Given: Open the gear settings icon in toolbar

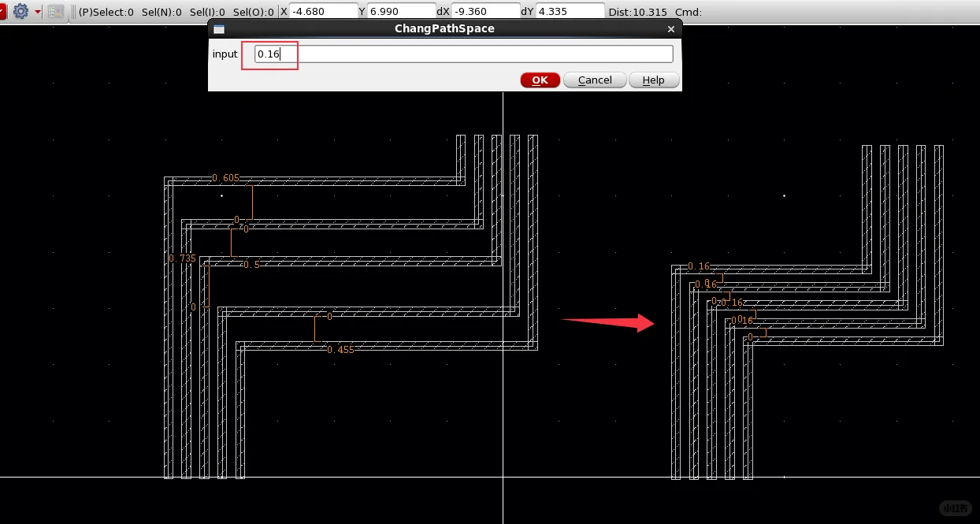Looking at the screenshot, I should [20, 11].
